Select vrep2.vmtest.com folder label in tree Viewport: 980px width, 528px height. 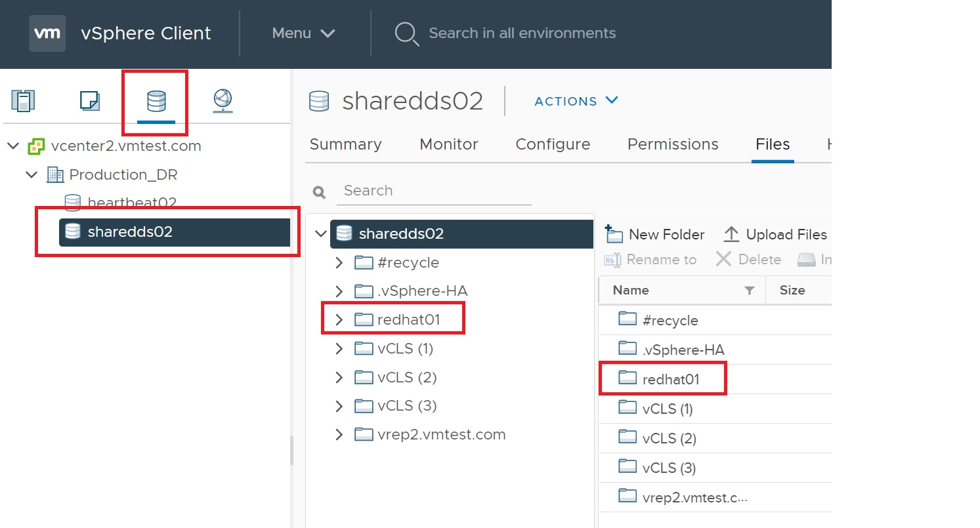tap(442, 434)
